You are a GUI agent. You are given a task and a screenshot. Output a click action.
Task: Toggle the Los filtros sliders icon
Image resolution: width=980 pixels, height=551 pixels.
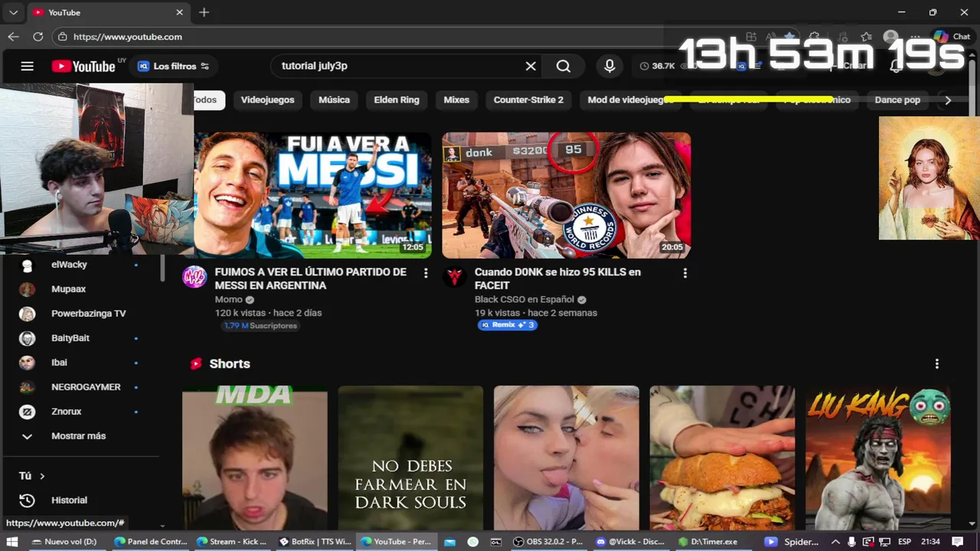tap(205, 66)
